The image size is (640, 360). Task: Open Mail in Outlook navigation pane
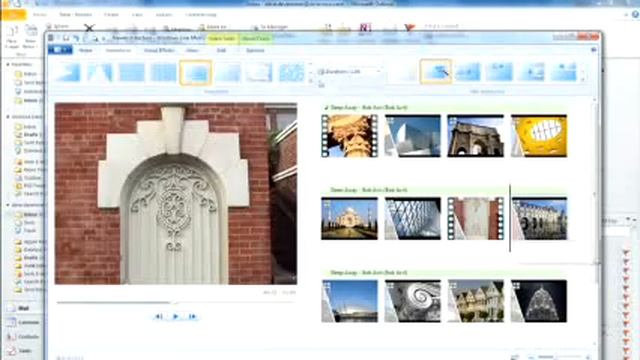click(23, 308)
